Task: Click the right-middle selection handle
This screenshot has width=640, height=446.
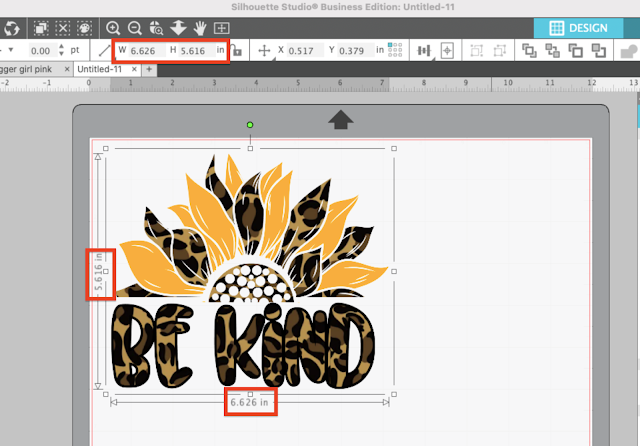Action: (x=394, y=271)
